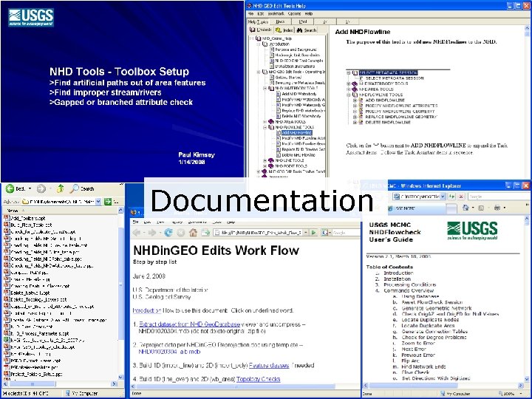Click the Stop icon in the Firefox toolbar

[x=181, y=233]
